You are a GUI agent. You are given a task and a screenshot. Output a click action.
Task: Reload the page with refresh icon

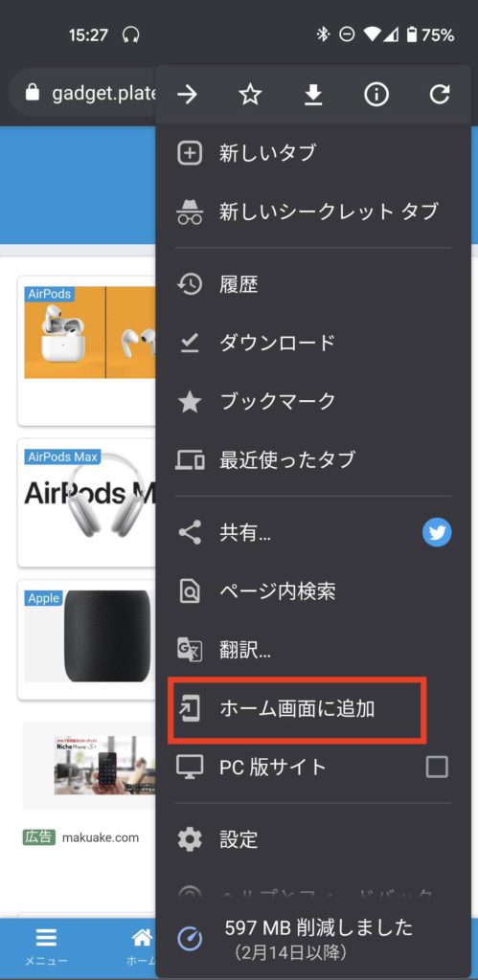(440, 95)
